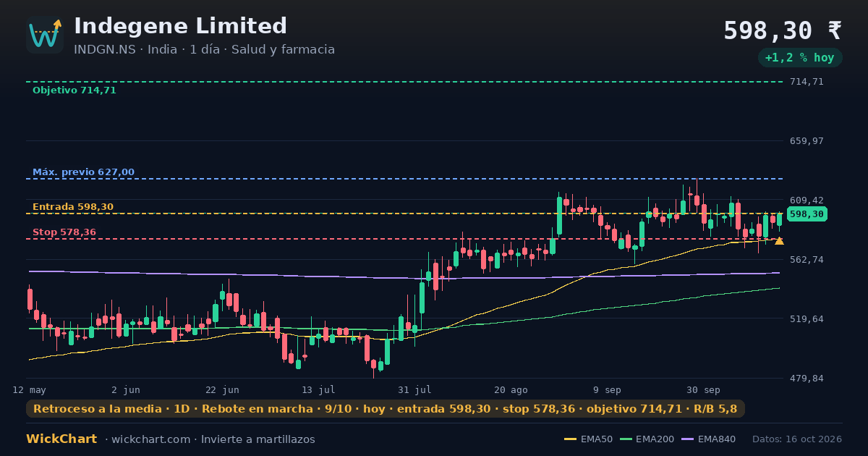The height and width of the screenshot is (456, 868).
Task: Click the EMA50 legend label
Action: pyautogui.click(x=597, y=439)
